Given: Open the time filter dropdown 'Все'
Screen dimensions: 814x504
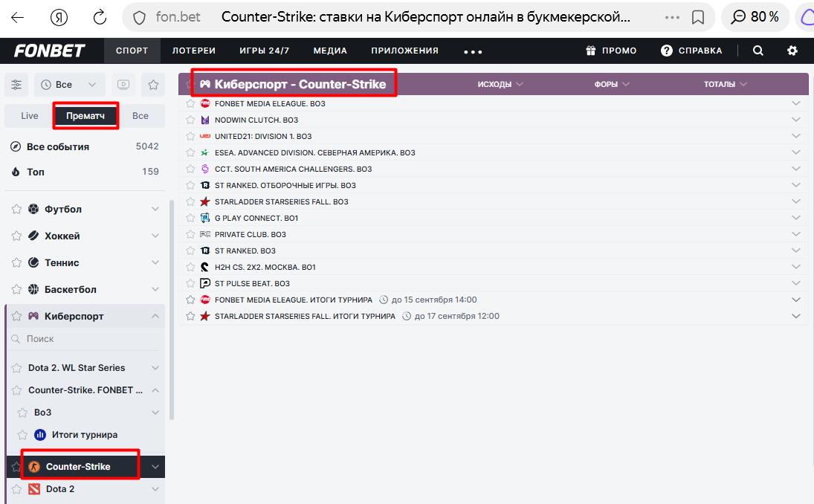Looking at the screenshot, I should tap(69, 85).
